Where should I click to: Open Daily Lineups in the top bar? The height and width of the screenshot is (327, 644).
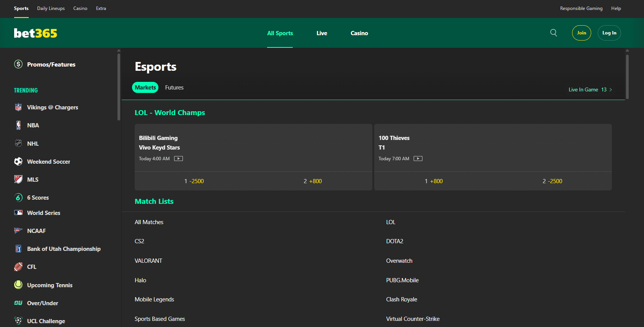coord(51,8)
